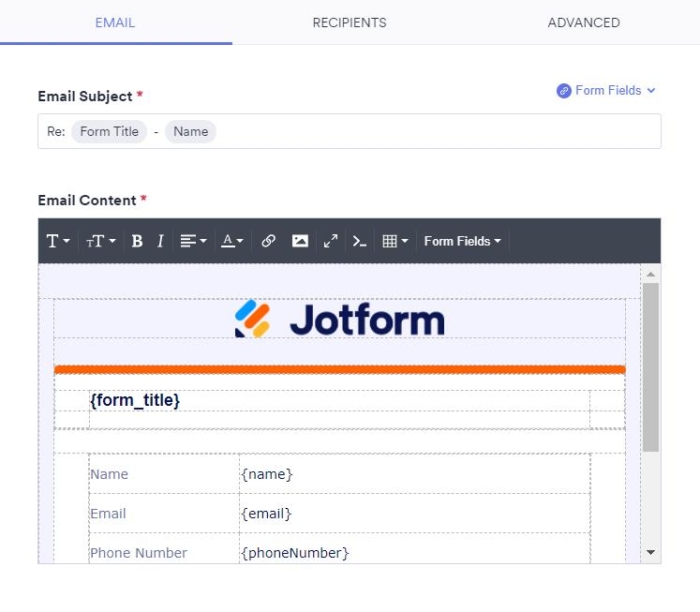Toggle bold formatting in editor toolbar
This screenshot has width=700, height=612.
(137, 241)
